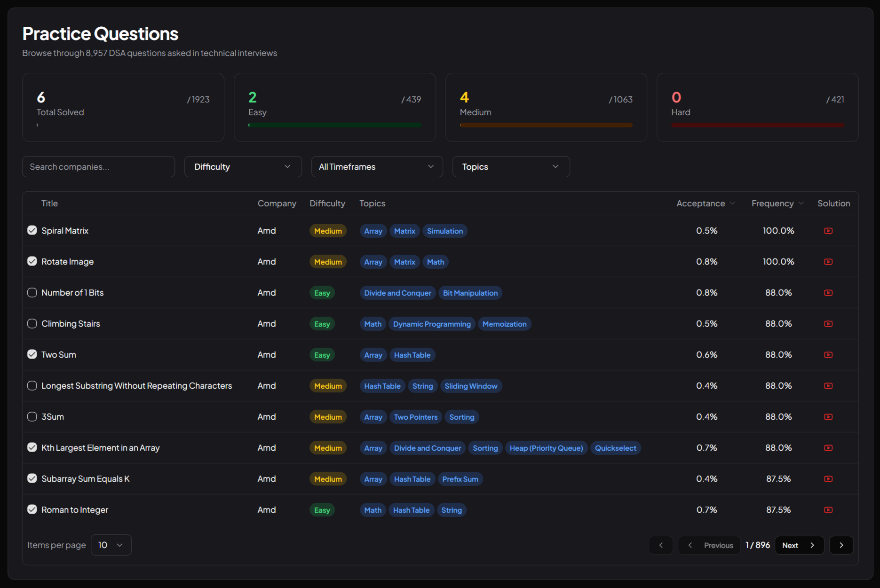
Task: Open video solution for Two Sum
Action: click(828, 355)
